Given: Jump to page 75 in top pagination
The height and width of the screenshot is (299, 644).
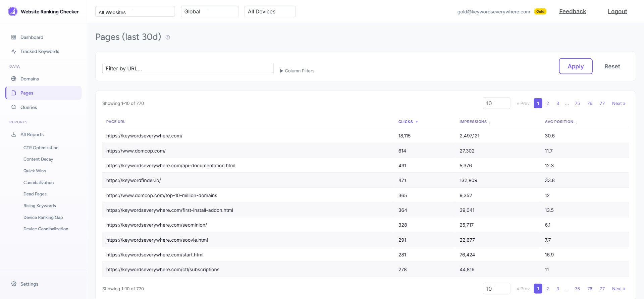Looking at the screenshot, I should 577,103.
